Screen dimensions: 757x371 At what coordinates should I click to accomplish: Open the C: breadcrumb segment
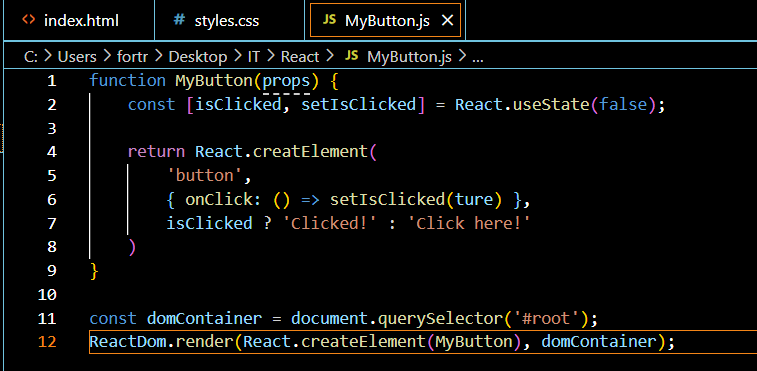point(31,57)
